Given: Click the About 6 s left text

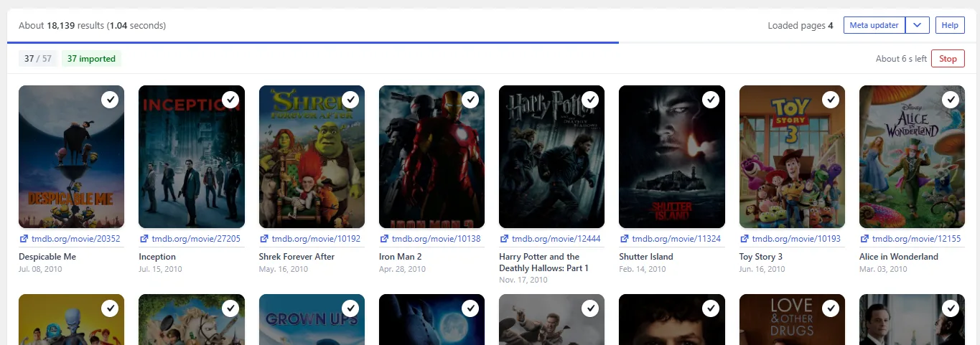Looking at the screenshot, I should [x=901, y=59].
